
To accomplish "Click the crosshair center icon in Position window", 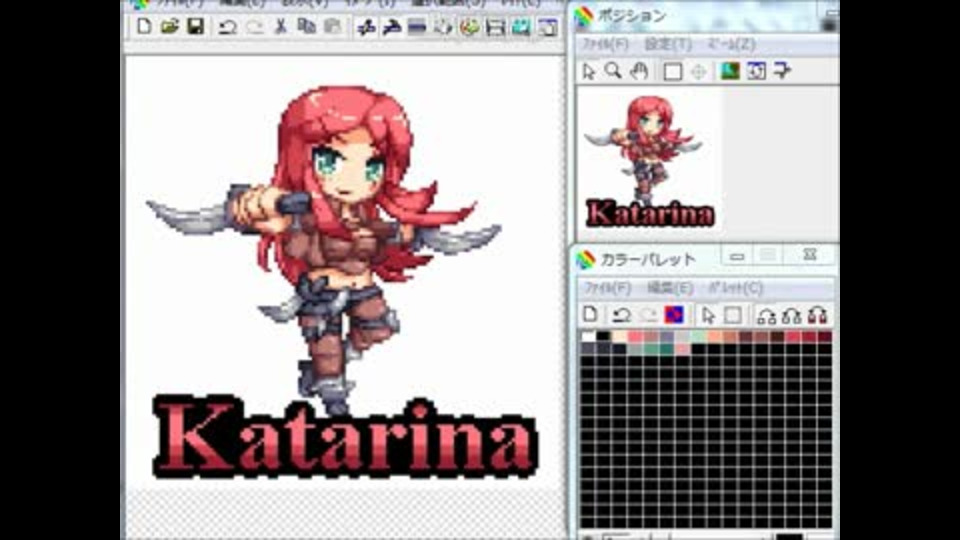I will [698, 72].
